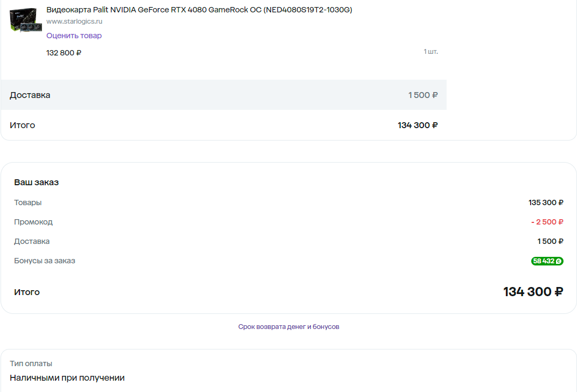The width and height of the screenshot is (577, 392).
Task: Click the Итого label in Ваш заказ
Action: [x=27, y=292]
